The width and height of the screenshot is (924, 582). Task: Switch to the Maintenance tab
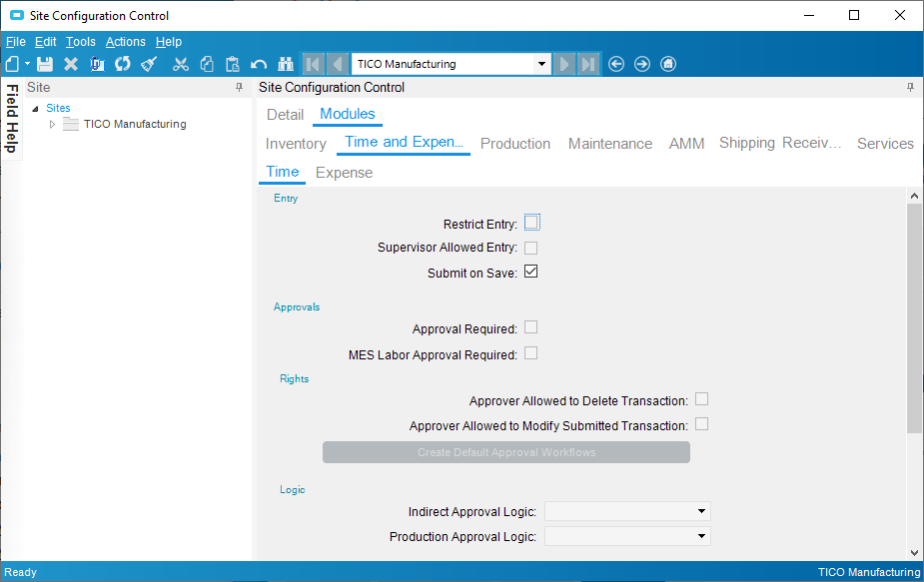(x=610, y=144)
